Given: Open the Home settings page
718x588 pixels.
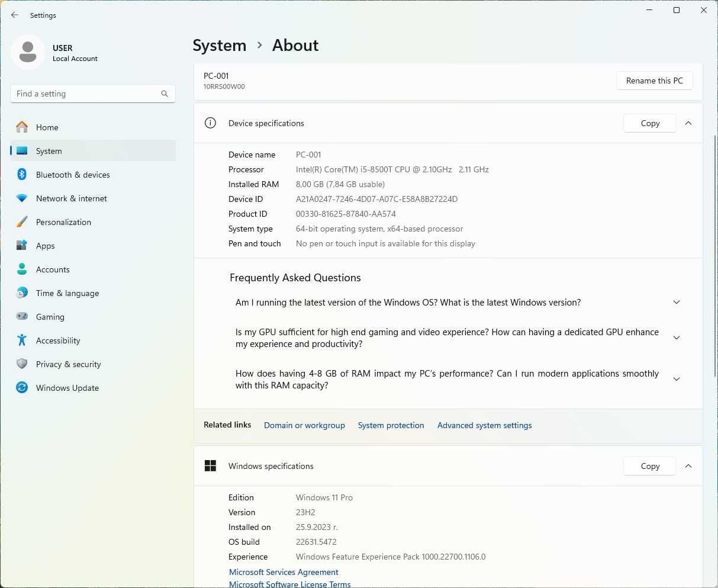Looking at the screenshot, I should point(93,127).
